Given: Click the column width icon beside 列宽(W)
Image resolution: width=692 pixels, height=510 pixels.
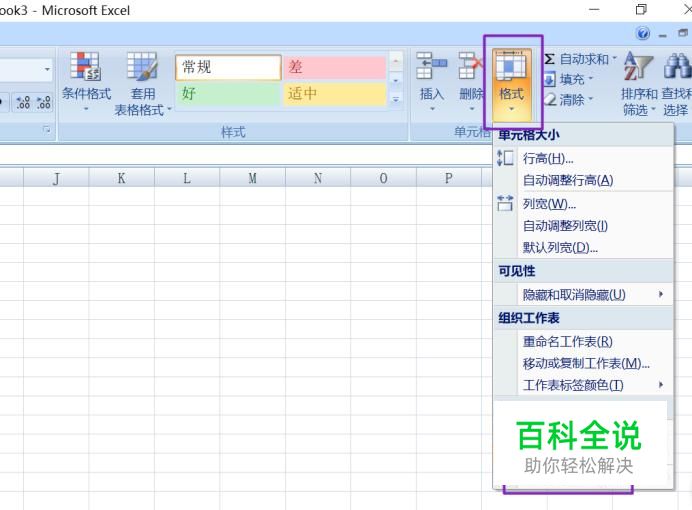Looking at the screenshot, I should coord(505,203).
